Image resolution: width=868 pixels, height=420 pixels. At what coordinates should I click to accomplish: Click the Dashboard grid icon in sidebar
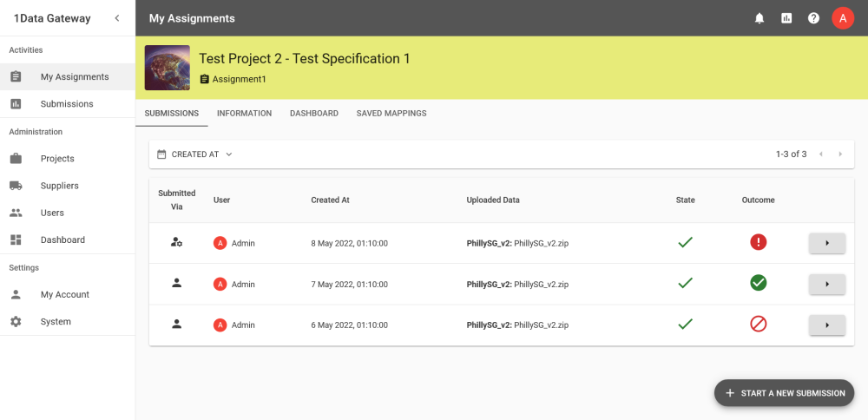[x=16, y=240]
